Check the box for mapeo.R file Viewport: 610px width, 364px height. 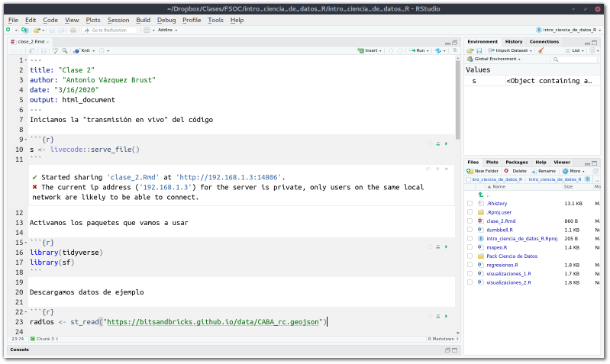(470, 247)
